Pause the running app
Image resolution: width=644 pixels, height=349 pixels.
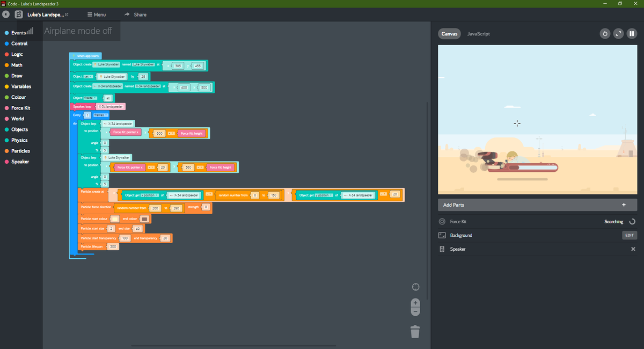coord(631,34)
